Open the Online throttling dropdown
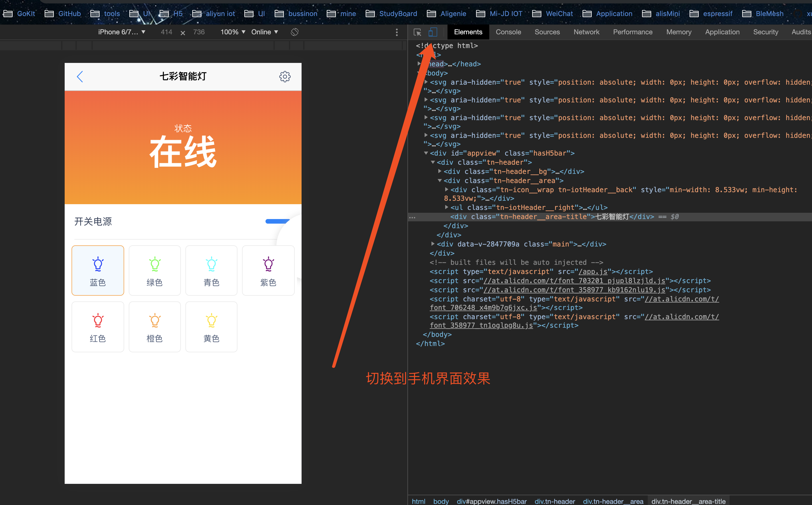 (265, 32)
